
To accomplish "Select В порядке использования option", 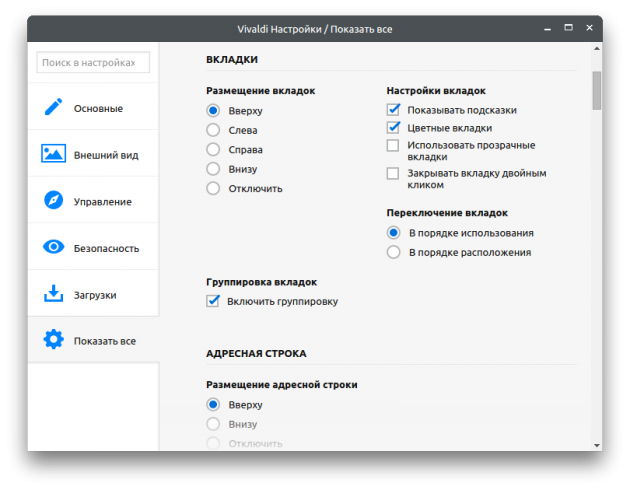I will point(393,233).
